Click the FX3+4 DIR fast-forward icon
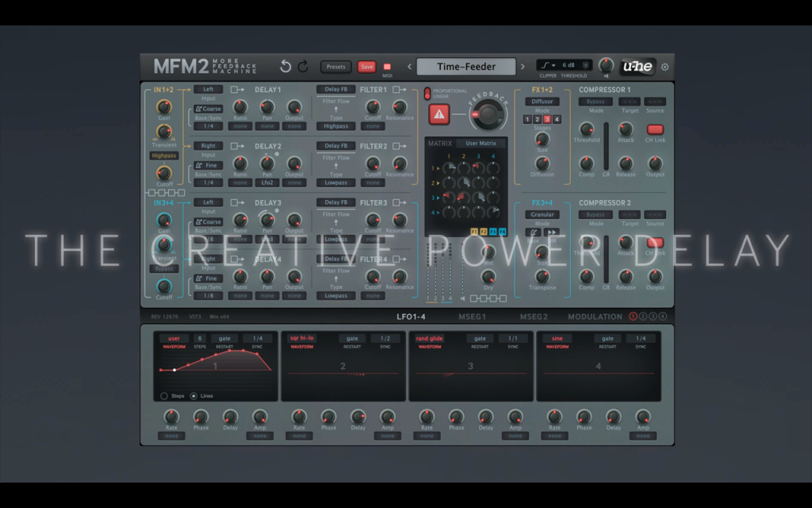 click(x=552, y=233)
